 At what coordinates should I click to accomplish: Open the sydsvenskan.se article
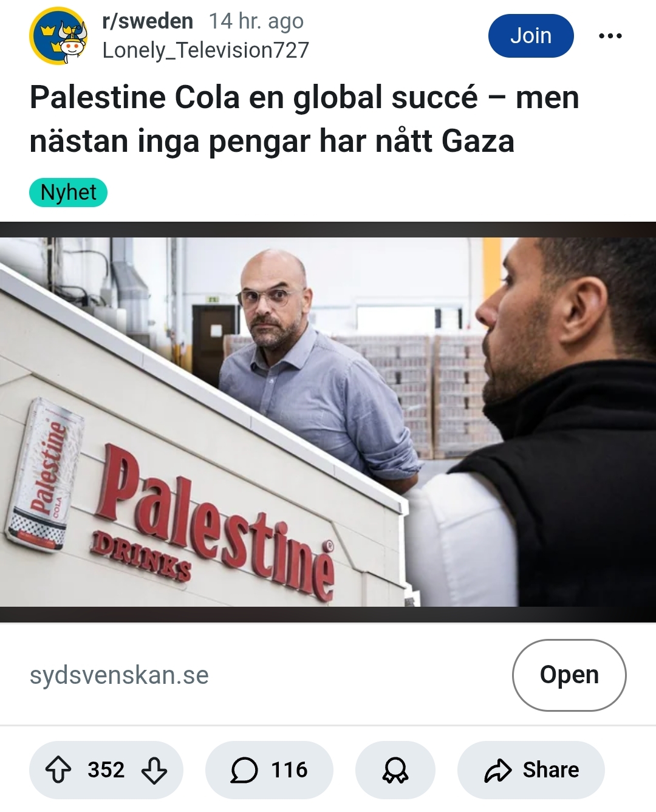(x=569, y=675)
